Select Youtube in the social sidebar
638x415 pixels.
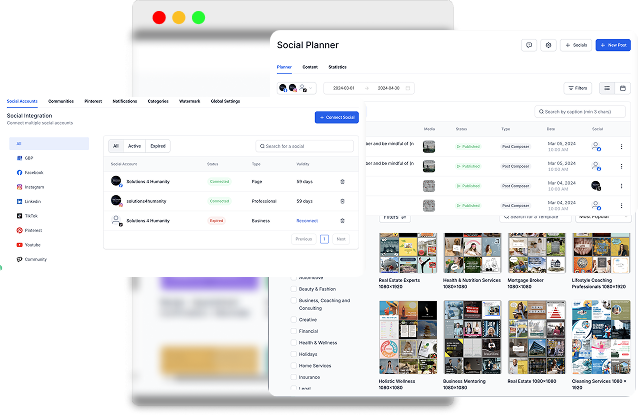click(28, 245)
